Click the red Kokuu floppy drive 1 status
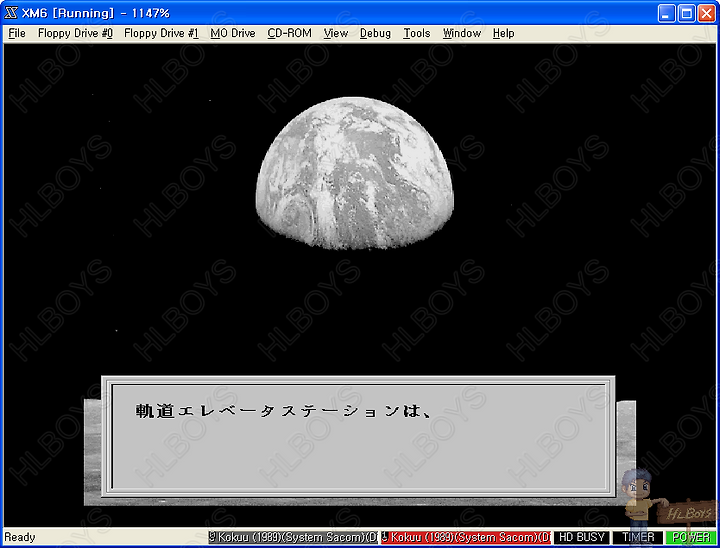 [466, 537]
